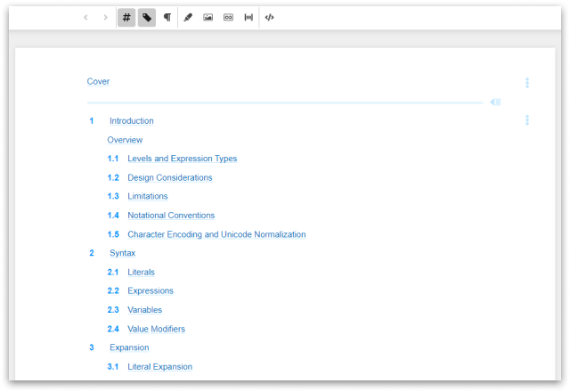Jump to the Value Modifiers section
This screenshot has height=392, width=570.
click(156, 329)
